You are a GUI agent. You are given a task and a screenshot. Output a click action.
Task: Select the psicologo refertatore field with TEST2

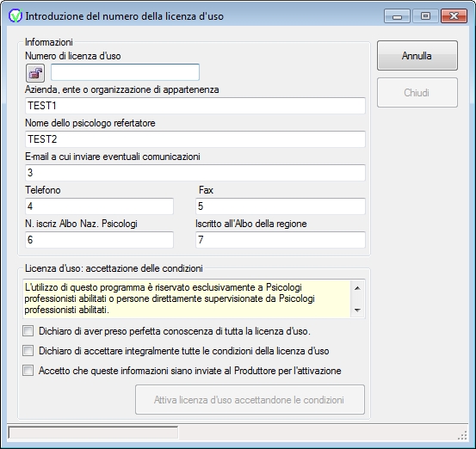[195, 139]
